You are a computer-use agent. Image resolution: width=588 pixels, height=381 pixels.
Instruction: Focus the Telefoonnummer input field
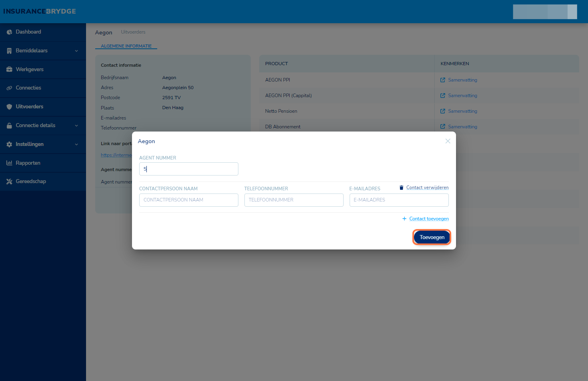[x=294, y=200]
